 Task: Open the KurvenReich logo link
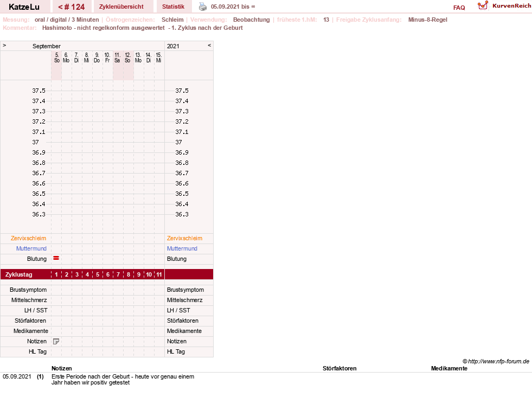(504, 6)
